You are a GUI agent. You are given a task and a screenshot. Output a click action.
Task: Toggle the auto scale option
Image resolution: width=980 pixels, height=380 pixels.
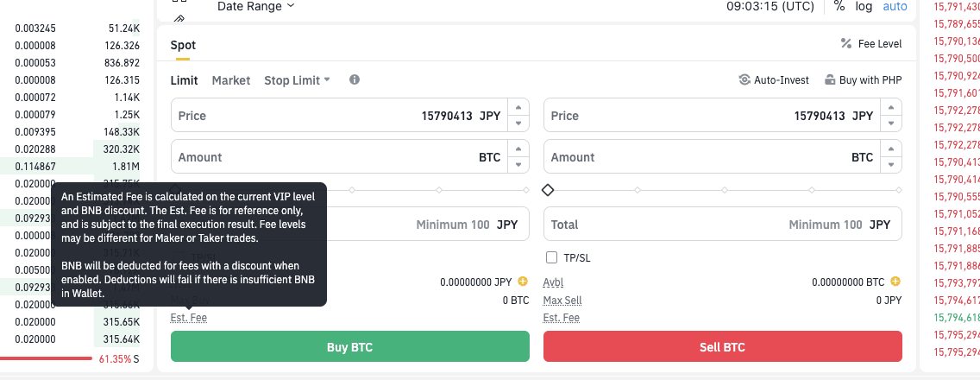pos(895,6)
